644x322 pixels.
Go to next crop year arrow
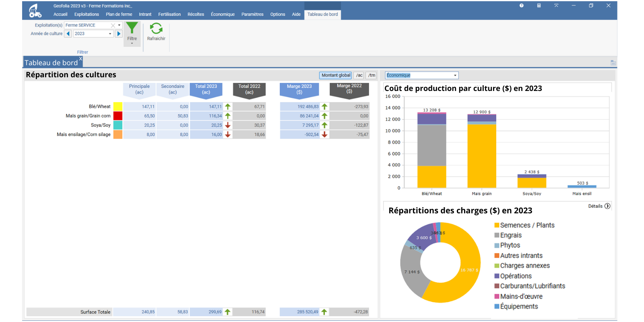click(x=119, y=34)
